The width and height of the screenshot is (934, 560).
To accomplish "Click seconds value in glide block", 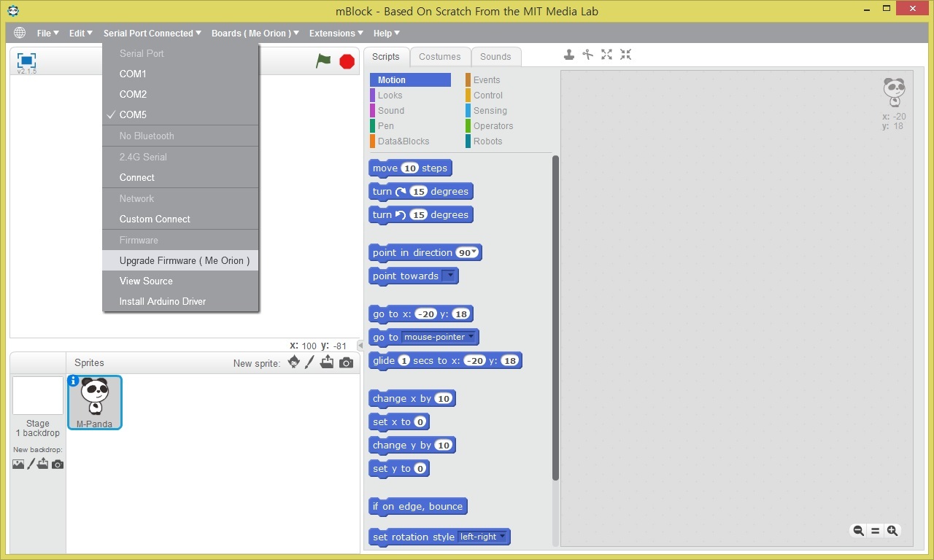I will point(404,360).
